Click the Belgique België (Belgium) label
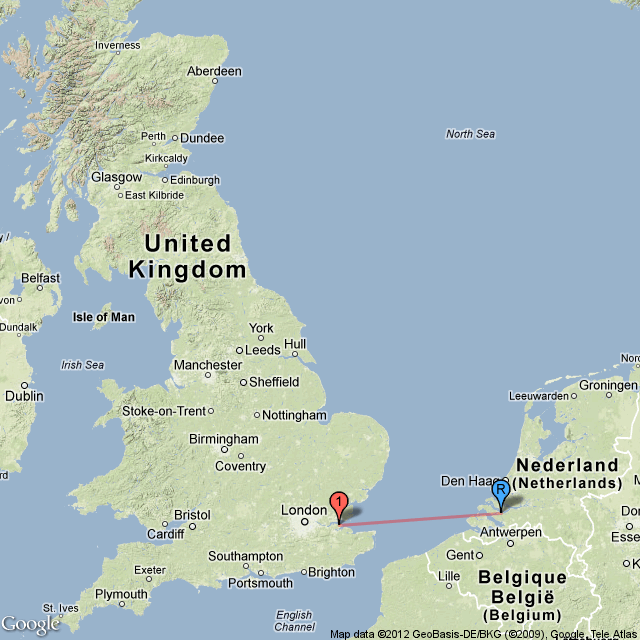 coord(522,596)
